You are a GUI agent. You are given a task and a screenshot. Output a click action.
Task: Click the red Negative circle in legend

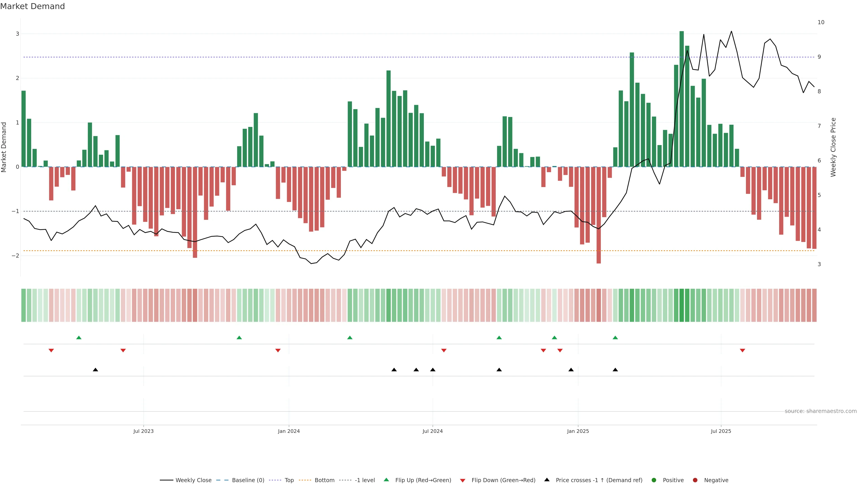point(695,480)
